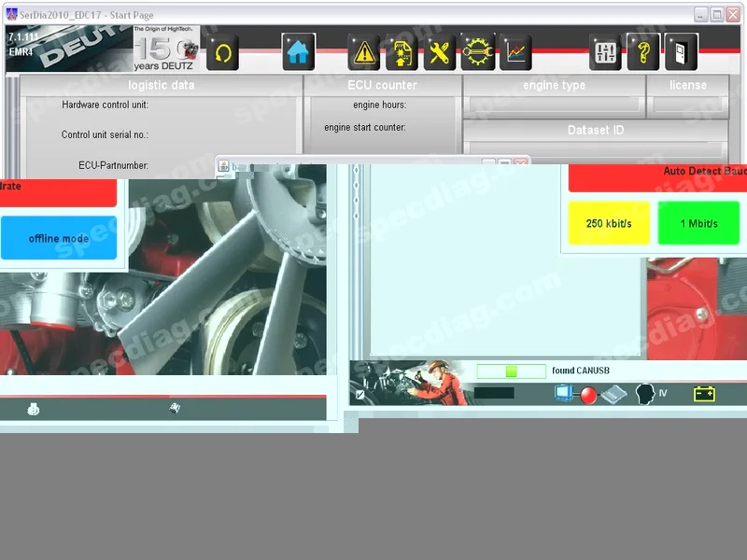Click the 'engine hours:' label
The image size is (747, 560).
coord(380,105)
